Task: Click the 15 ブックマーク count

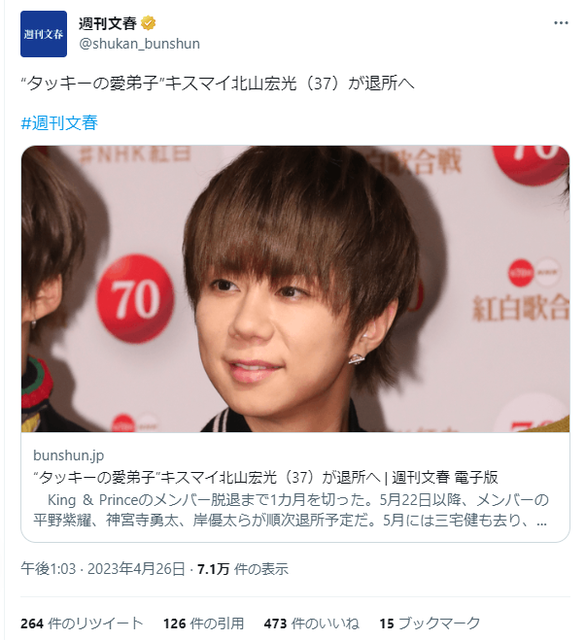Action: click(430, 623)
